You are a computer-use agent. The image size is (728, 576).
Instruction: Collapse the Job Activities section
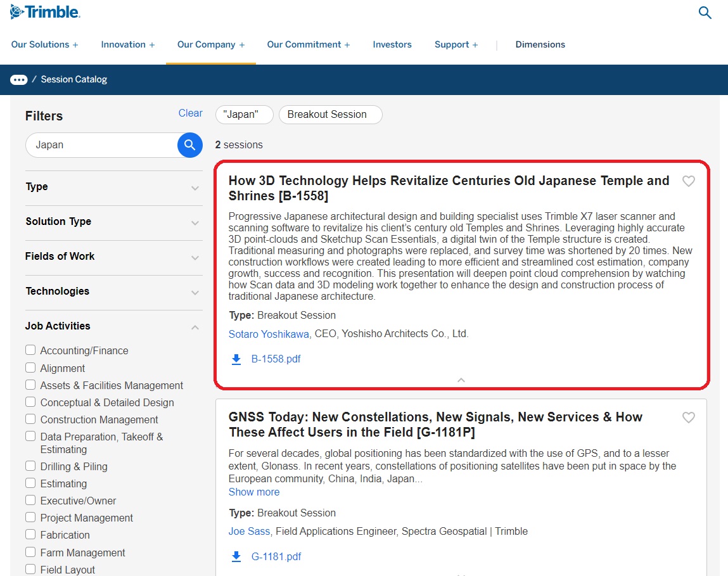[114, 326]
